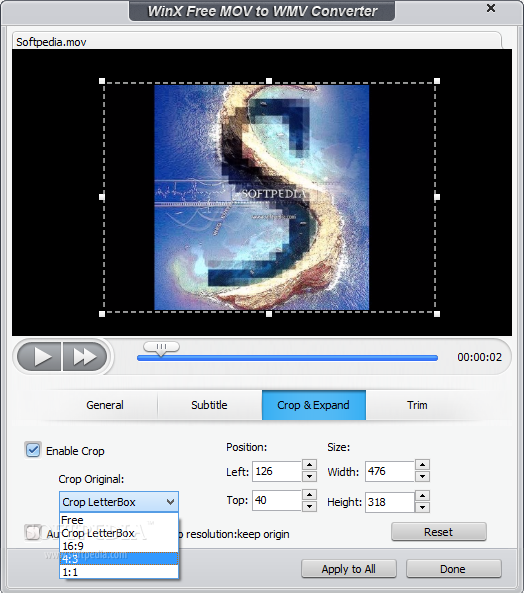Uncheck the Enable Crop checkbox
Screen dimensions: 524x593
pos(33,450)
